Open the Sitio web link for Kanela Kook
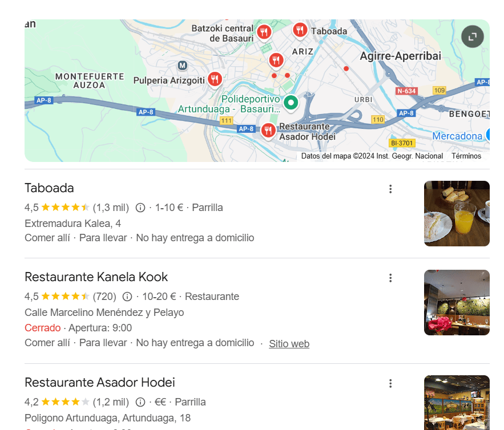This screenshot has width=504, height=430. pos(289,343)
